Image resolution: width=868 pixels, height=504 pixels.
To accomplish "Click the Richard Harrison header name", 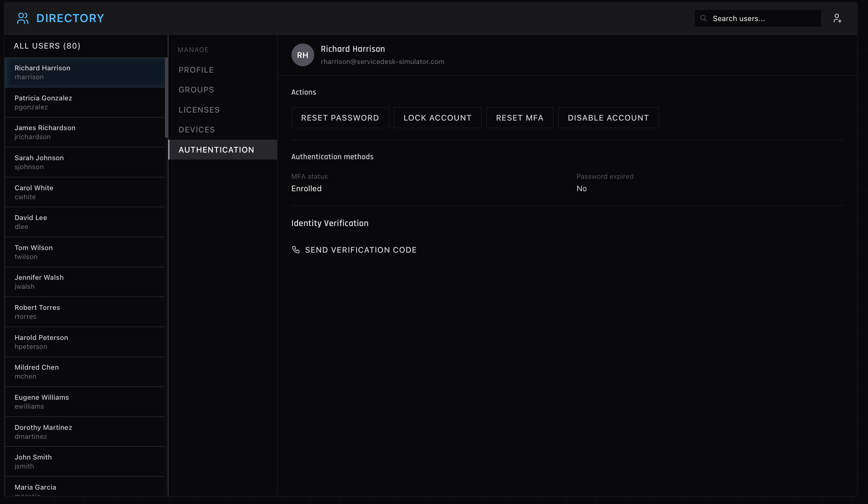I will coord(353,49).
